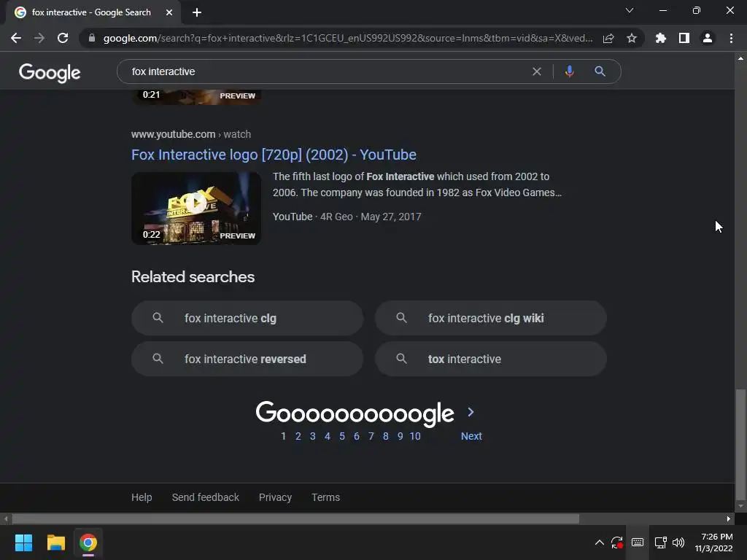Go to Google home via logo

(x=50, y=72)
